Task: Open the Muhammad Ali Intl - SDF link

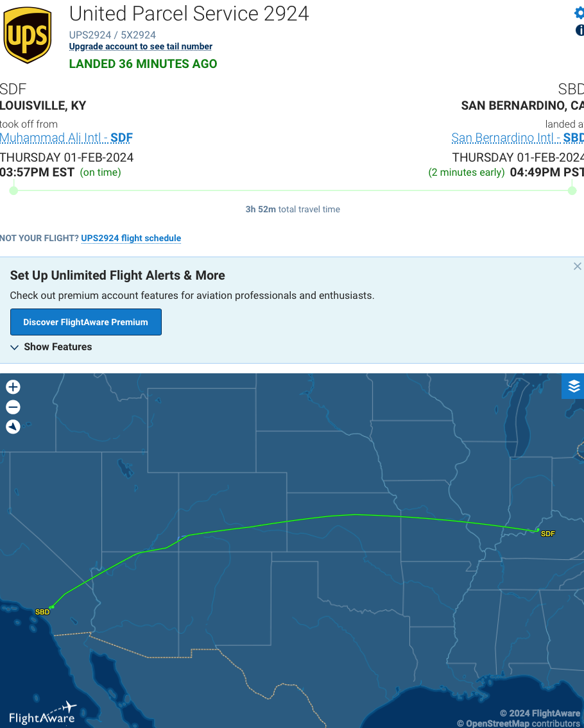Action: coord(66,138)
